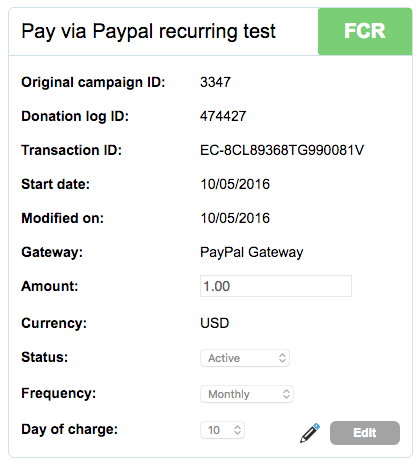This screenshot has height=465, width=420.
Task: Click the Day of charge stepper arrows
Action: (x=237, y=430)
